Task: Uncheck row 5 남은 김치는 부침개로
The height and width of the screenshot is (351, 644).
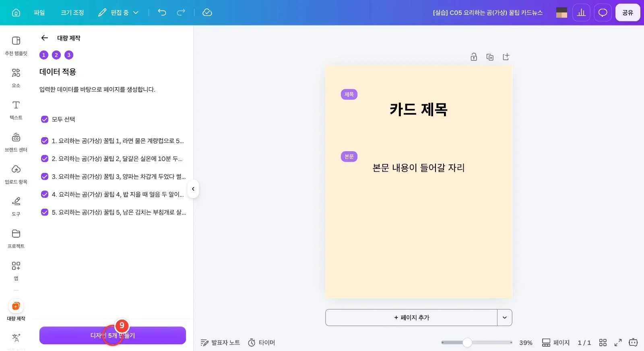Action: tap(45, 212)
